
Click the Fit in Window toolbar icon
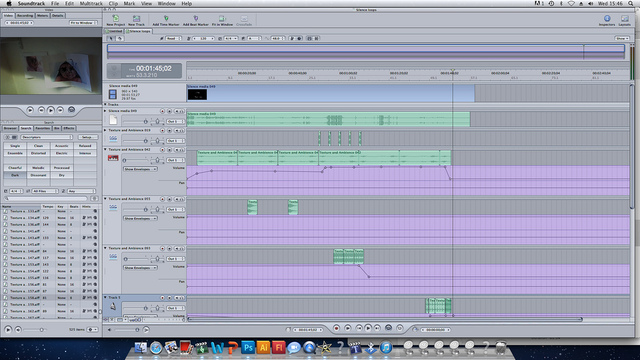tap(222, 19)
